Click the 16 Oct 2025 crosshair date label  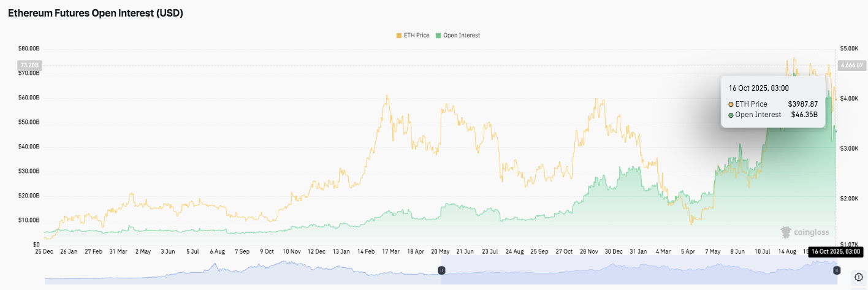click(835, 251)
